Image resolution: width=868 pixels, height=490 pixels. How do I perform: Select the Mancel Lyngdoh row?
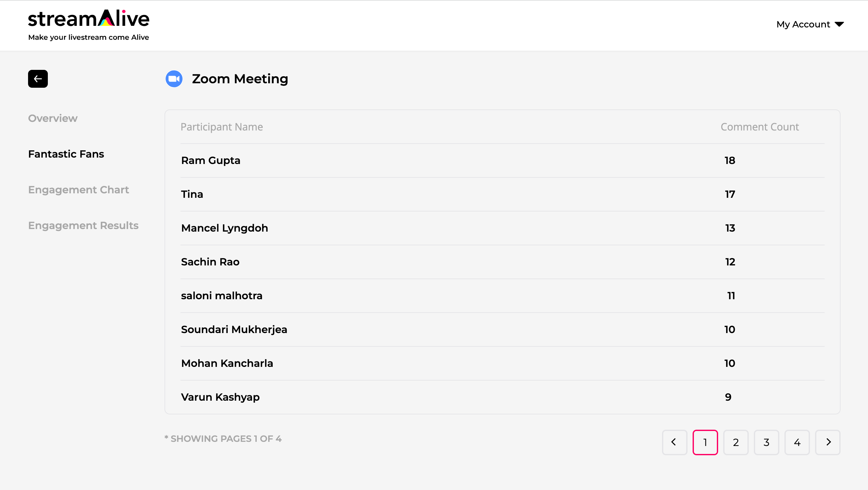click(x=503, y=228)
